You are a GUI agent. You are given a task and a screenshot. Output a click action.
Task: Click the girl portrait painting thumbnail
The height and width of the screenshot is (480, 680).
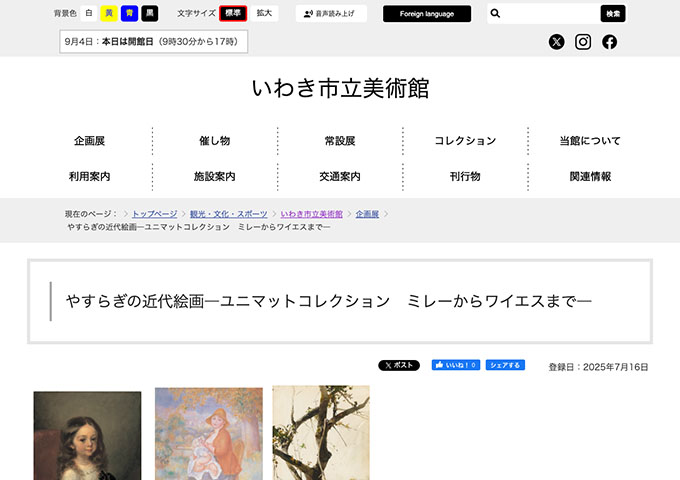click(87, 435)
